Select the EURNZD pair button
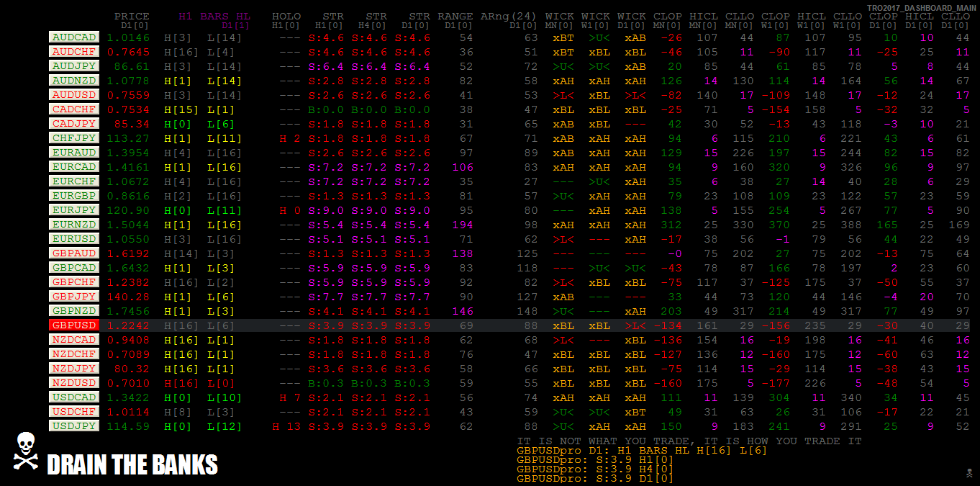 [73, 225]
